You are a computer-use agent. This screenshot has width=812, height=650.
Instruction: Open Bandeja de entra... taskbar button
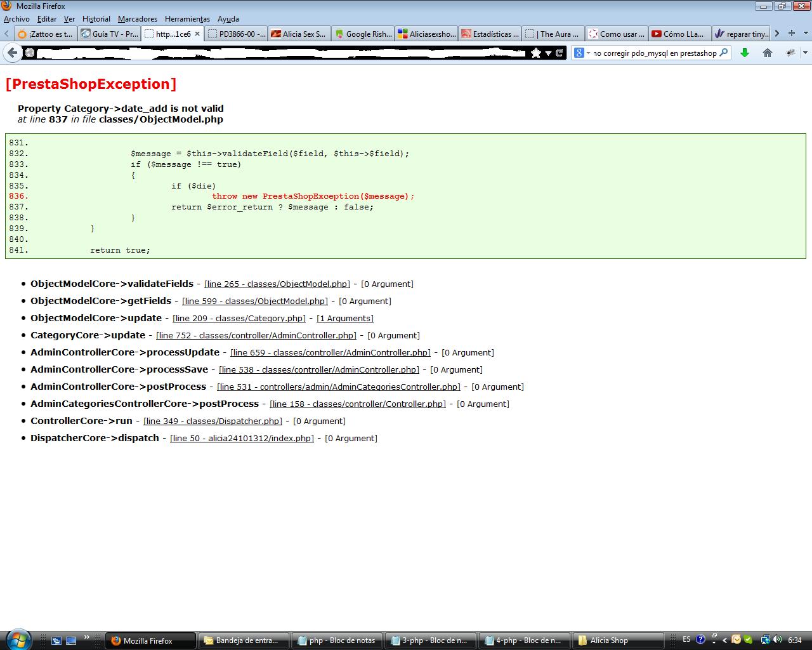[x=244, y=640]
